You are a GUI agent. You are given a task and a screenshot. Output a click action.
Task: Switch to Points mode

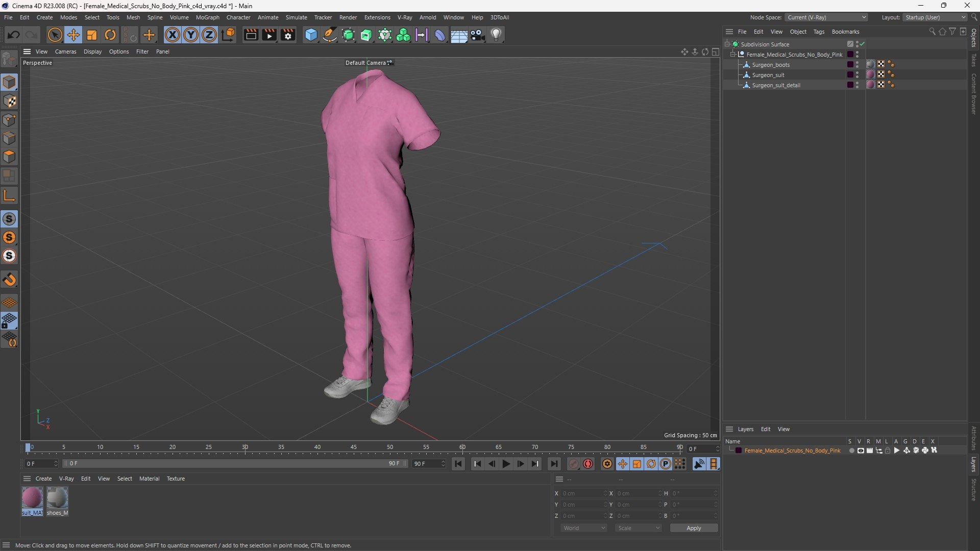pos(9,120)
